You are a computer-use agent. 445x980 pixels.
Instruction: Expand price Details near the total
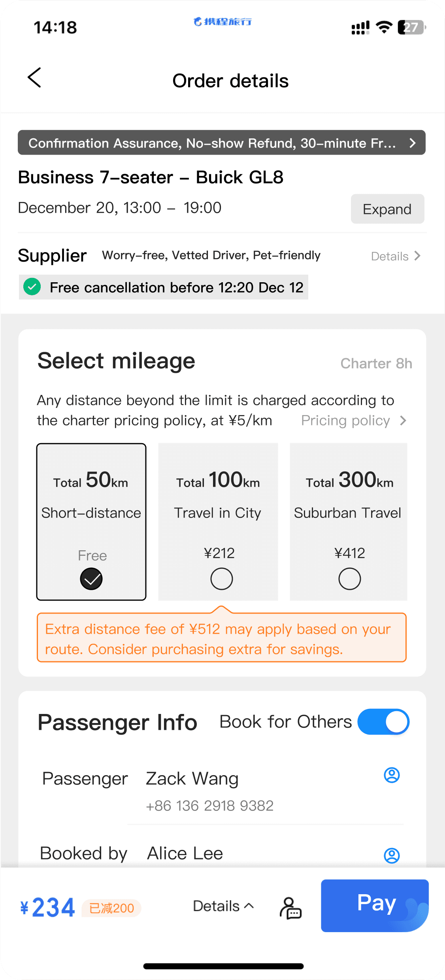point(223,906)
